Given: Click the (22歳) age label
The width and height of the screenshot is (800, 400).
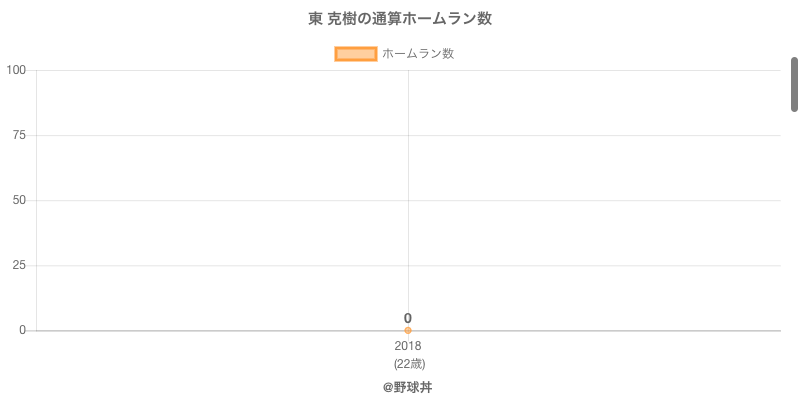Looking at the screenshot, I should pyautogui.click(x=409, y=363).
